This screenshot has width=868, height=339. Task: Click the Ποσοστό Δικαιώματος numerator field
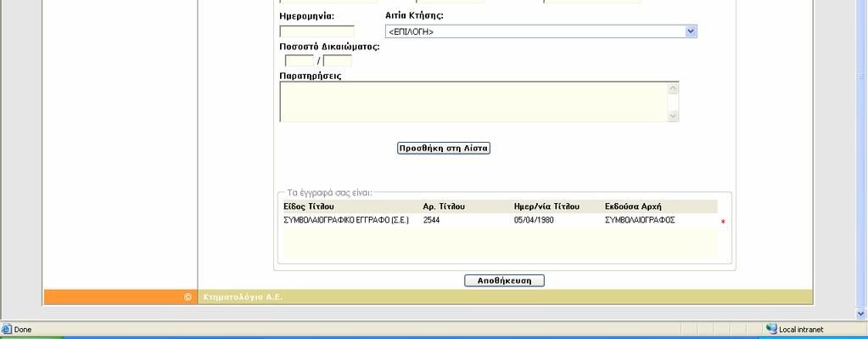[x=299, y=61]
